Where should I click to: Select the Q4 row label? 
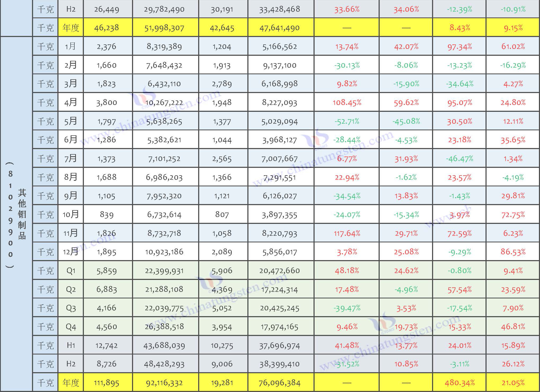[x=70, y=327]
